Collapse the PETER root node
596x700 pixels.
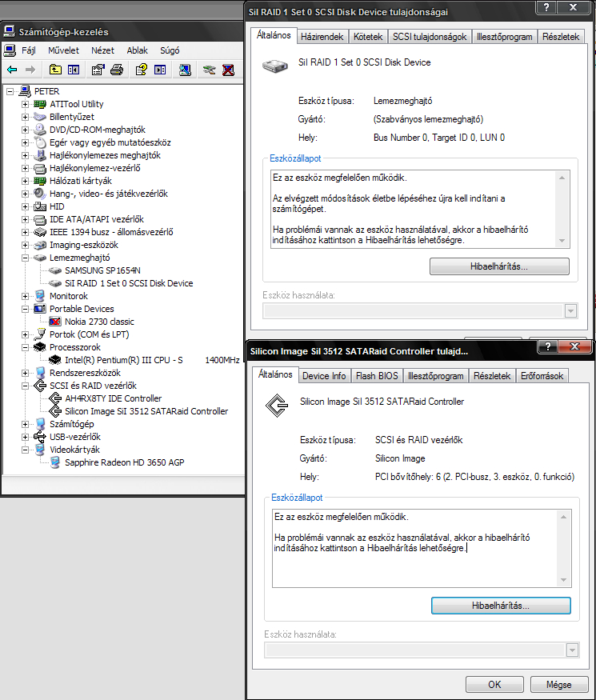[10, 91]
